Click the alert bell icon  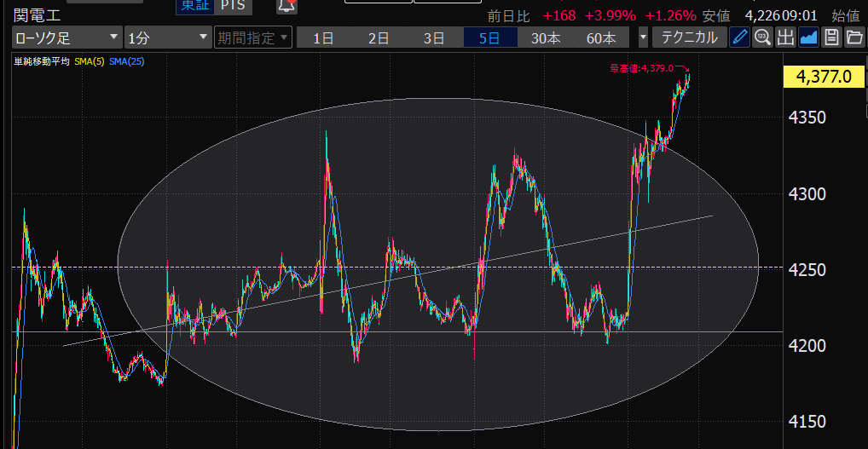coord(287,6)
